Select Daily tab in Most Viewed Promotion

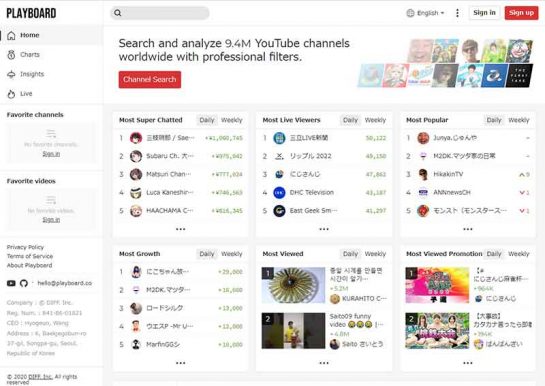[494, 254]
